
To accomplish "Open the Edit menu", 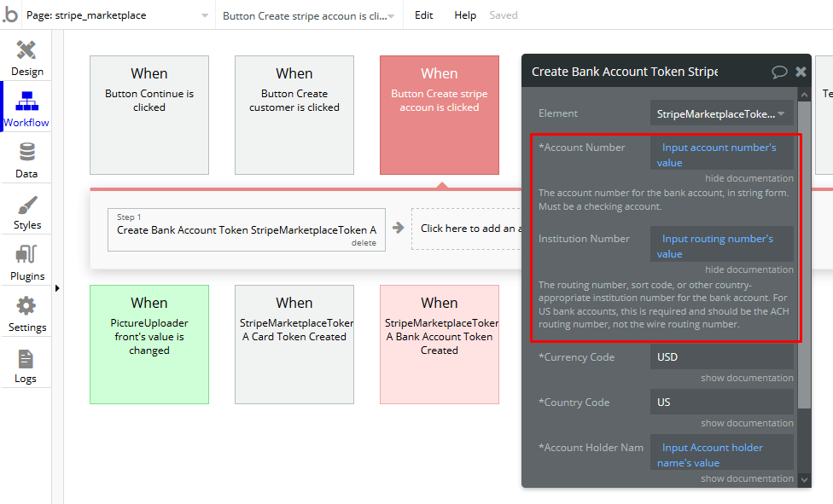I will point(423,15).
